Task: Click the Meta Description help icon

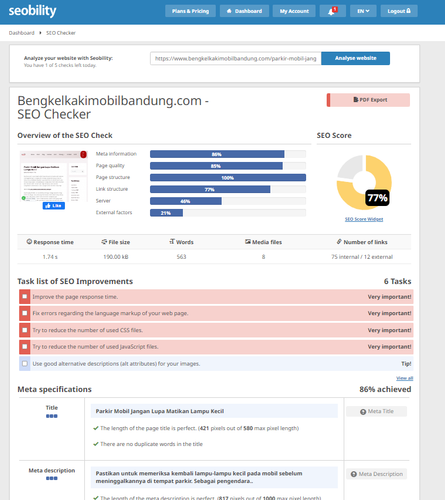Action: (354, 474)
